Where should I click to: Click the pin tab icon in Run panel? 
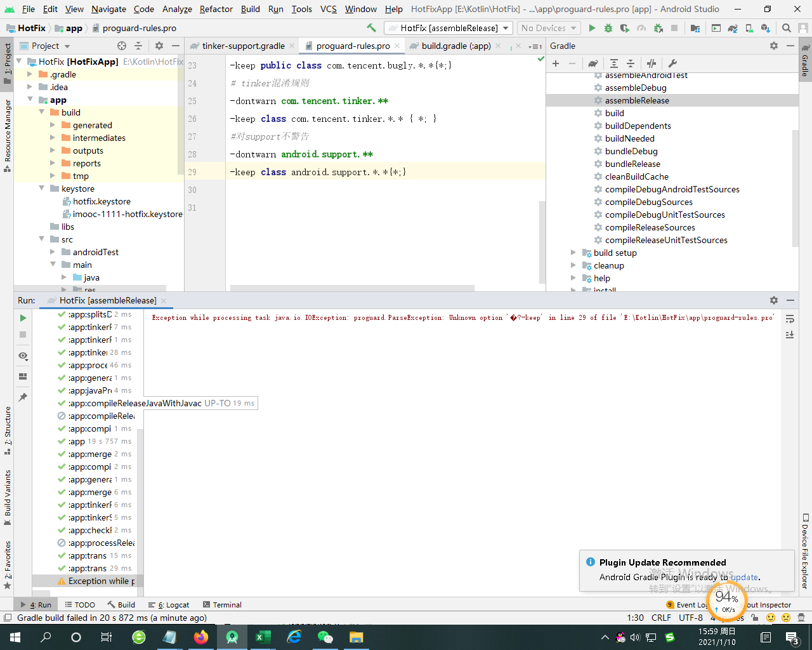[x=23, y=397]
